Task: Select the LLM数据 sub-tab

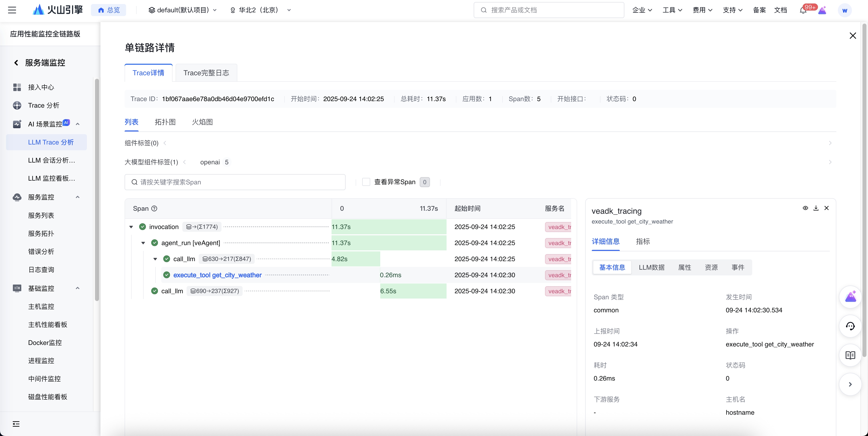Action: [x=651, y=267]
